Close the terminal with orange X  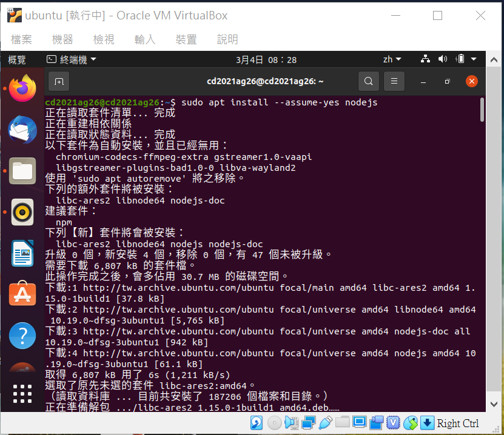471,81
